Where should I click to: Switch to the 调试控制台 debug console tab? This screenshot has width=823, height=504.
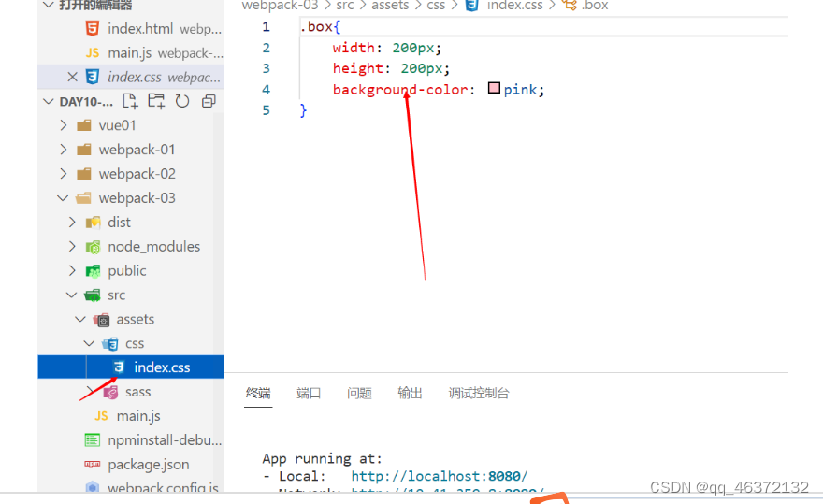click(x=479, y=394)
